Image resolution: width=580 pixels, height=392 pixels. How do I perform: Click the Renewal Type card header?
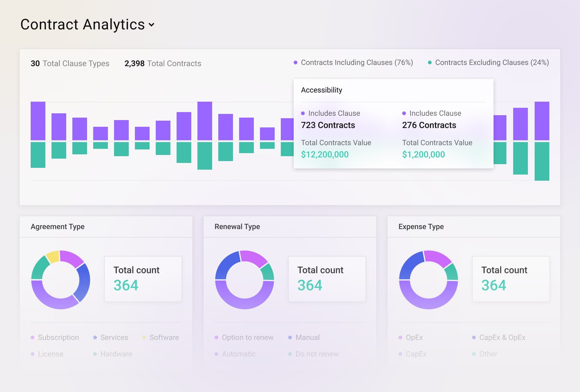pos(290,227)
